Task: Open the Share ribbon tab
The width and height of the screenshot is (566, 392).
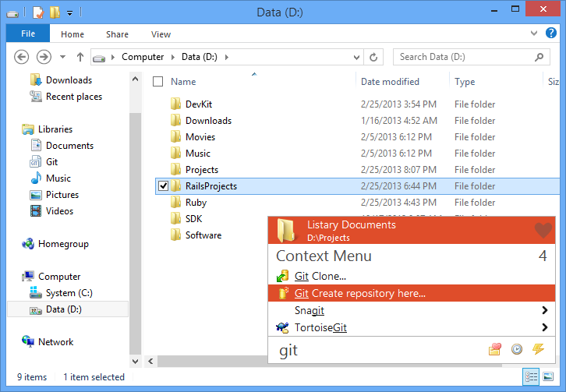Action: point(117,34)
